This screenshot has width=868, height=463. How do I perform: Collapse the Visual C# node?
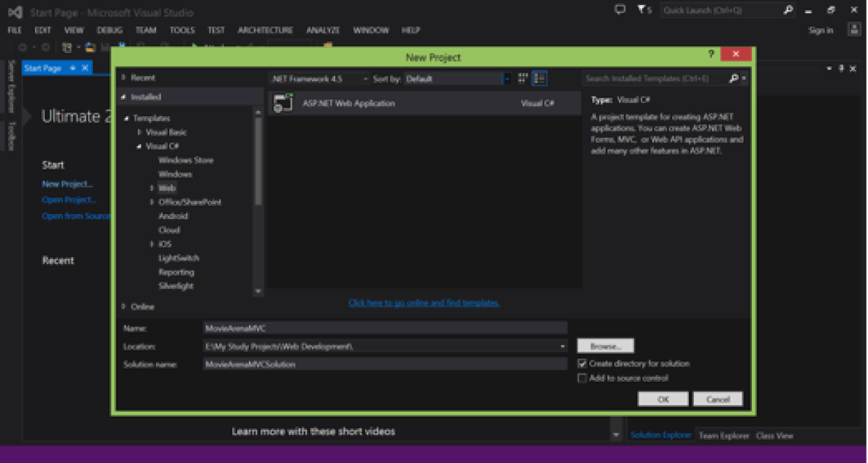tap(139, 147)
